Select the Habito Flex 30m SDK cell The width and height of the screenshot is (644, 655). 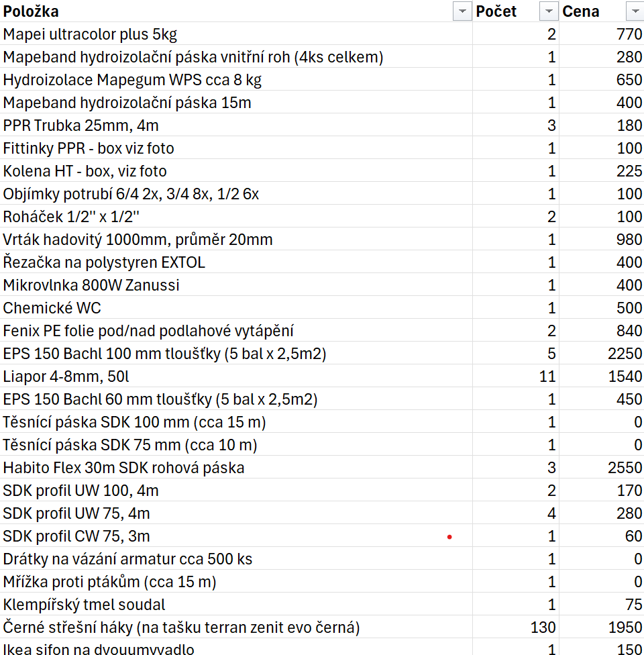[x=236, y=468]
